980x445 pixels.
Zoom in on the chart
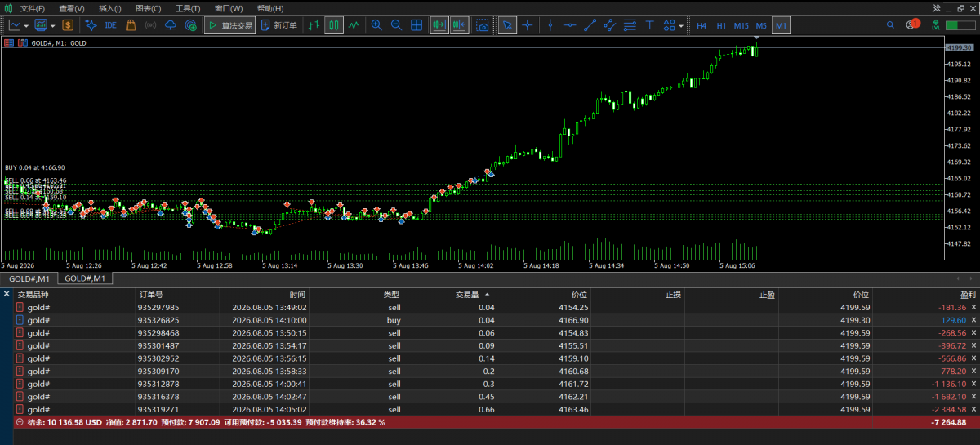(376, 25)
